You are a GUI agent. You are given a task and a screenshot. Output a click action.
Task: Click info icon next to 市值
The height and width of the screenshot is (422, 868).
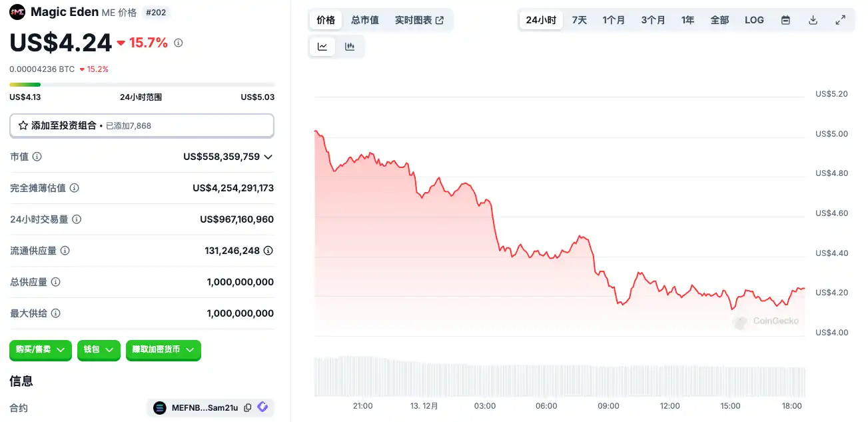click(x=37, y=157)
